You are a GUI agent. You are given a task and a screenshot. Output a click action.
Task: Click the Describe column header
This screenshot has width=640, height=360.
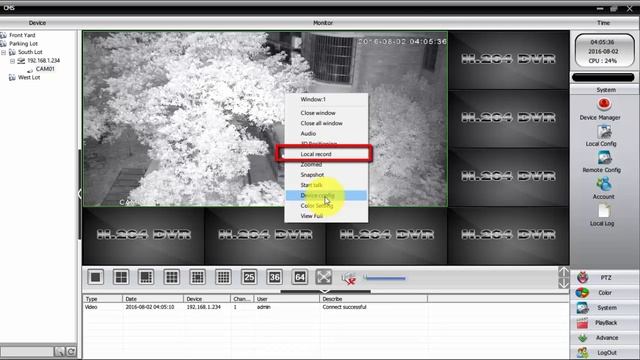373,299
